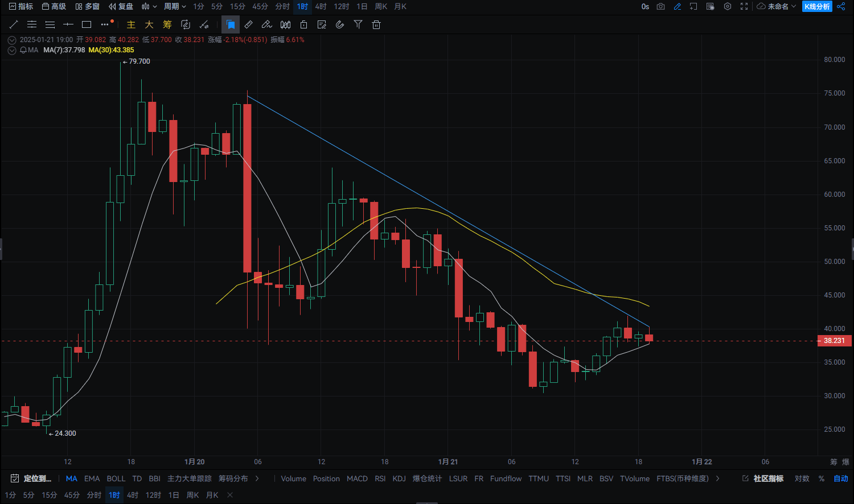Open the 指标 indicators menu
Image resolution: width=854 pixels, height=504 pixels.
pos(21,6)
